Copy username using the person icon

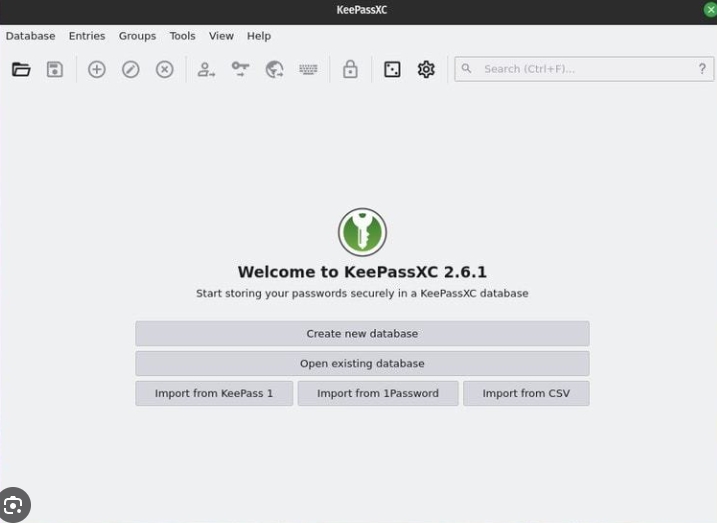[x=206, y=69]
